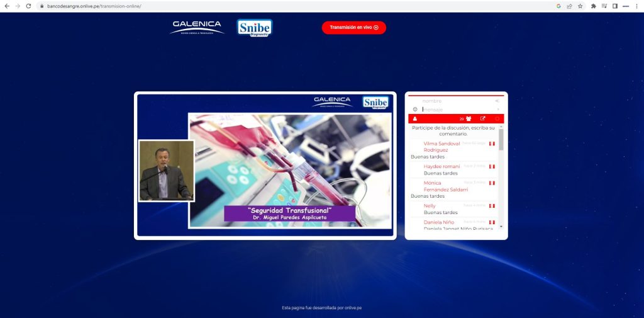Click the Transmisión en vivo button
Viewport: 644px width, 318px height.
(353, 28)
